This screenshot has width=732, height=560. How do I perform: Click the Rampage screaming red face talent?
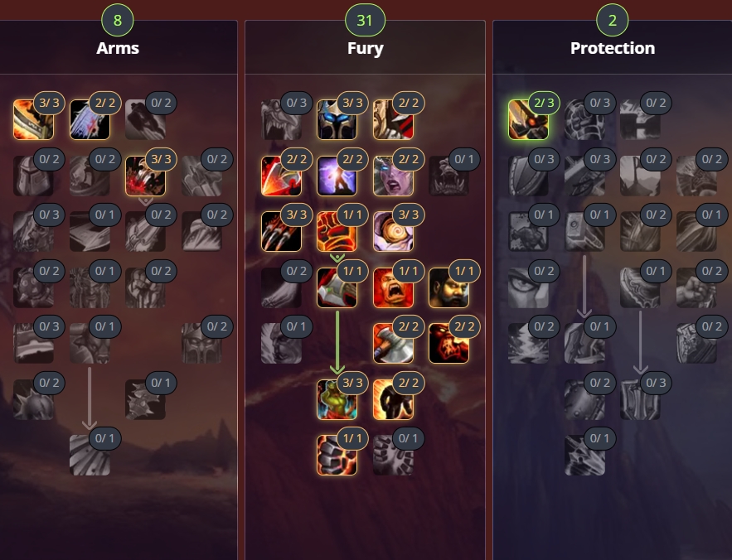pyautogui.click(x=393, y=287)
